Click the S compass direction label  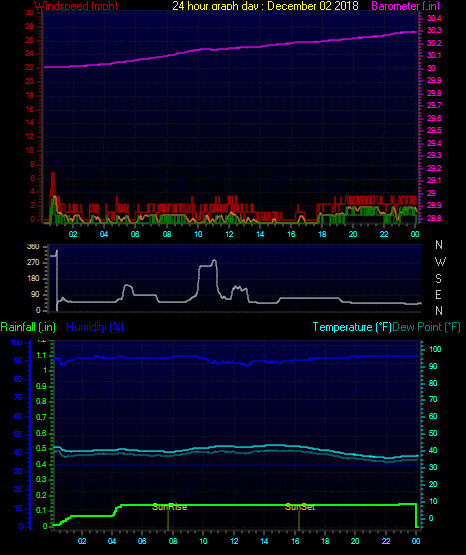(438, 279)
